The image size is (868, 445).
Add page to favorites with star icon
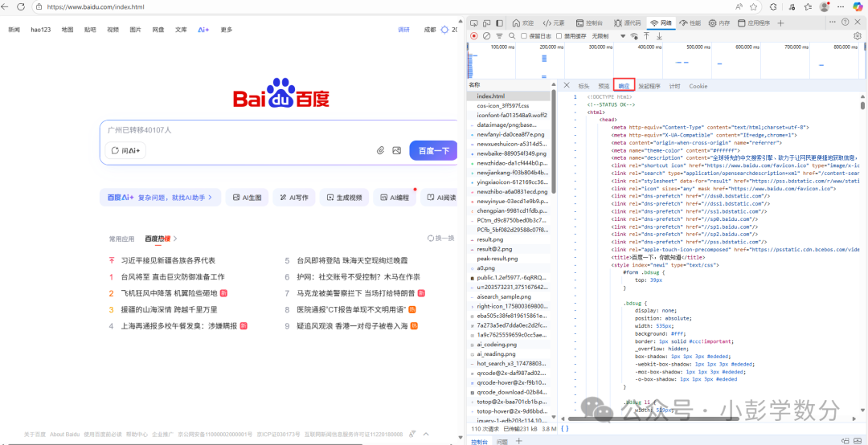[753, 6]
